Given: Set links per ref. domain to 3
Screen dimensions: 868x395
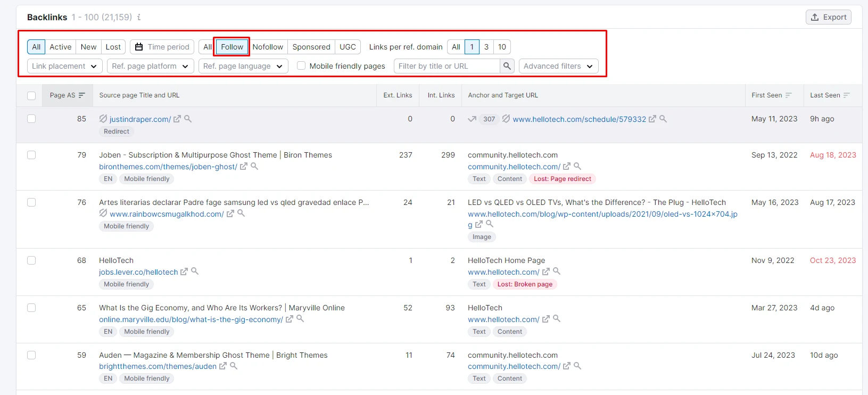Looking at the screenshot, I should [486, 47].
